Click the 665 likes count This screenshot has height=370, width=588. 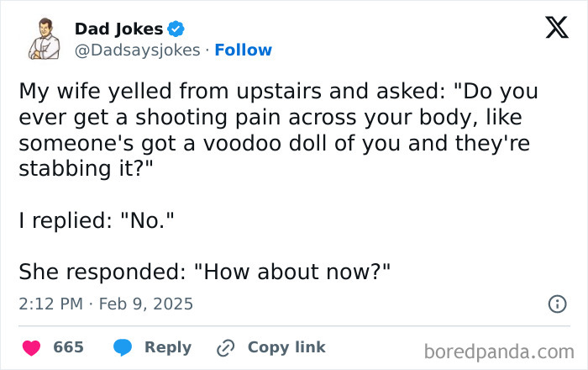pos(68,347)
